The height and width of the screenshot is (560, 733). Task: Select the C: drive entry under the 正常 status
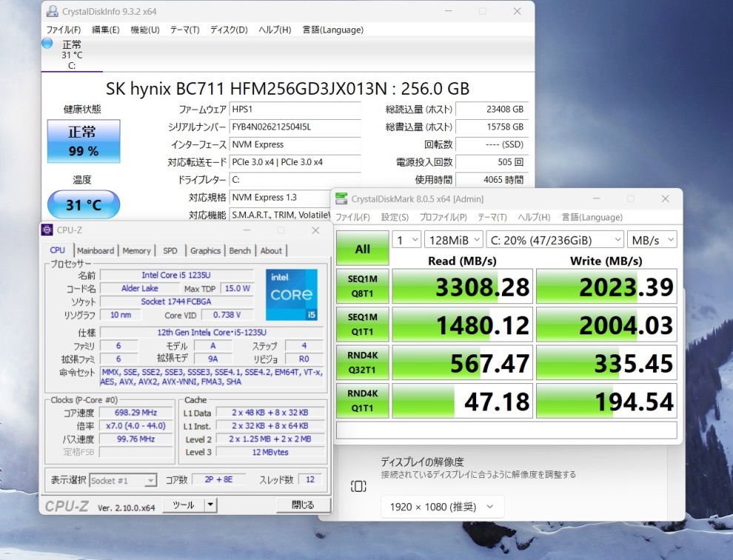(72, 55)
